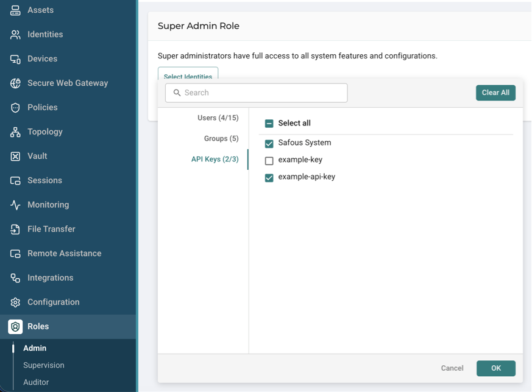532x392 pixels.
Task: Click the Policies shield icon
Action: coord(15,108)
